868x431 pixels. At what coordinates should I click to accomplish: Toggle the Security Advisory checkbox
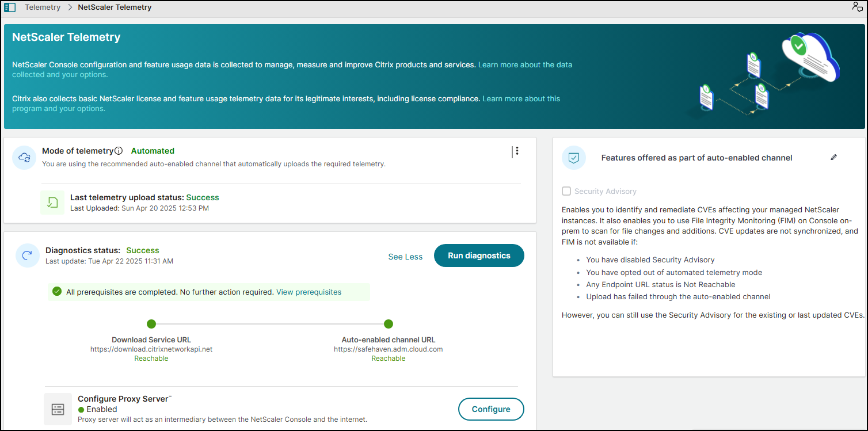tap(566, 191)
